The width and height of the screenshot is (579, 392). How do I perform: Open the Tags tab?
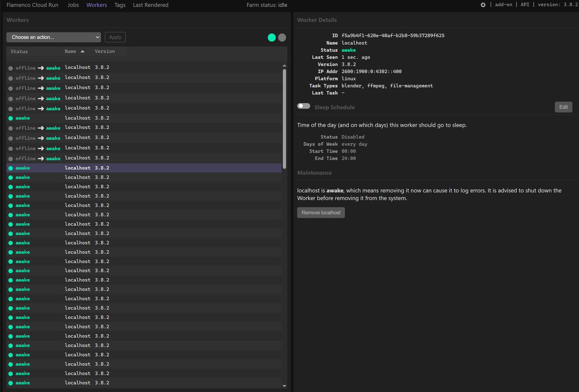pyautogui.click(x=120, y=5)
